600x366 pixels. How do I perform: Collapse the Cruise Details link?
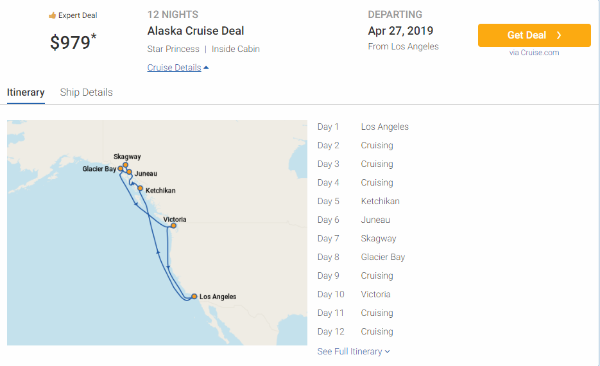tap(178, 67)
